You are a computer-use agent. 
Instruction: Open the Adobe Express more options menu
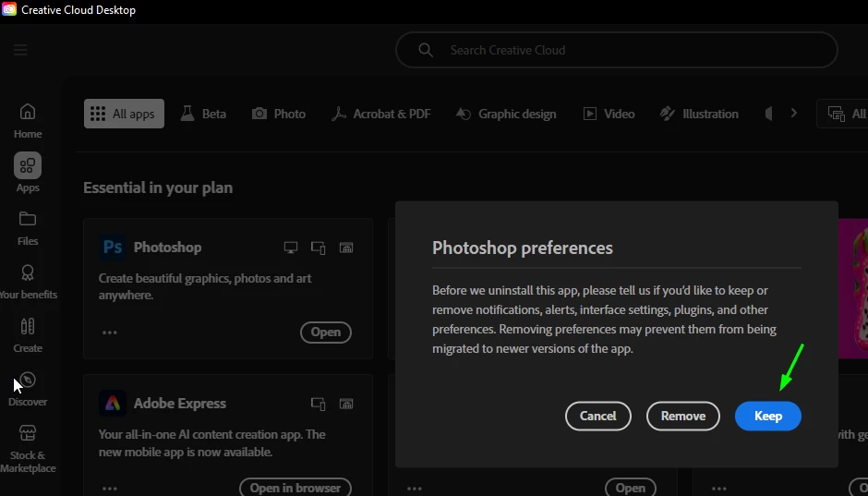tap(110, 489)
